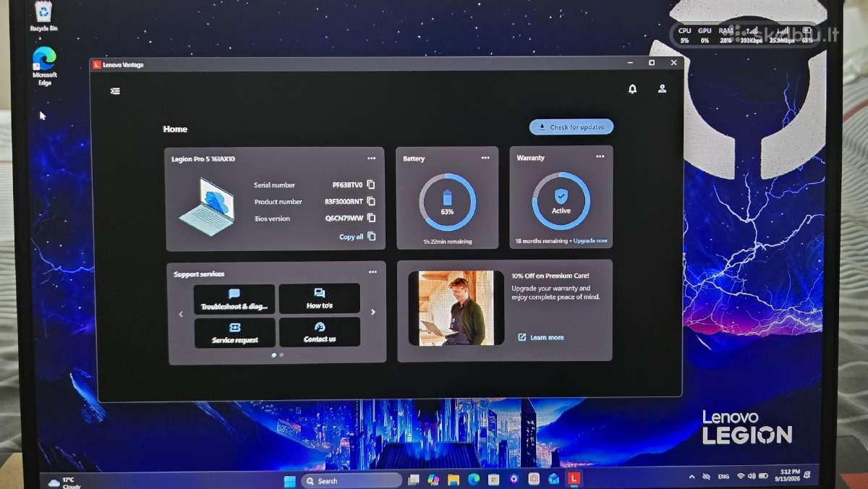Image resolution: width=868 pixels, height=489 pixels.
Task: Open the volume speaker tray icon
Action: pyautogui.click(x=752, y=477)
